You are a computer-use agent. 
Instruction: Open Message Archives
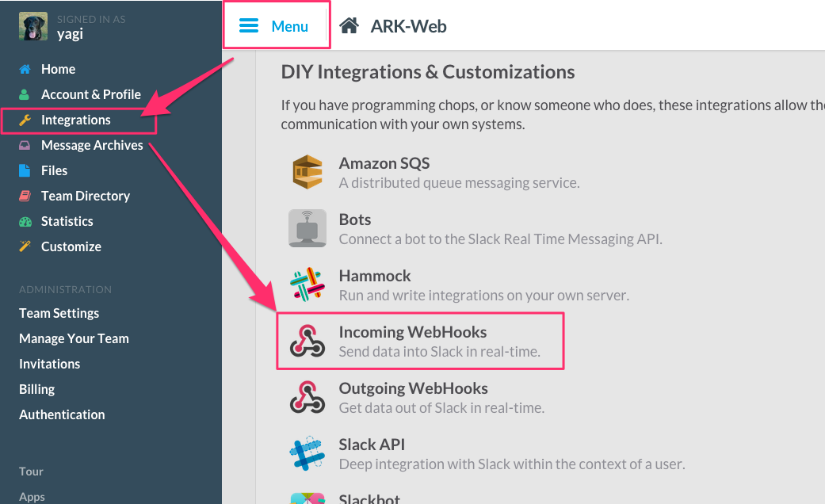pos(92,145)
